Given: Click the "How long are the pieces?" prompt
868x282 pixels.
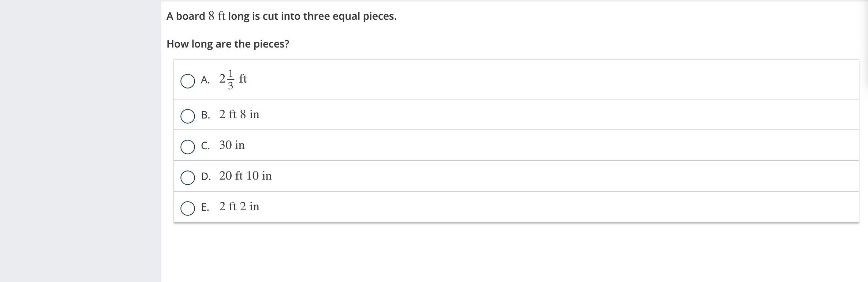Looking at the screenshot, I should [x=228, y=44].
